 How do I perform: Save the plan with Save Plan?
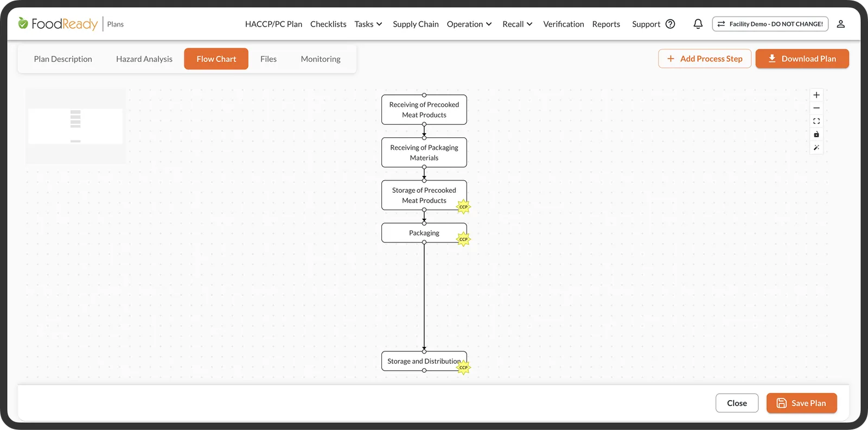802,403
